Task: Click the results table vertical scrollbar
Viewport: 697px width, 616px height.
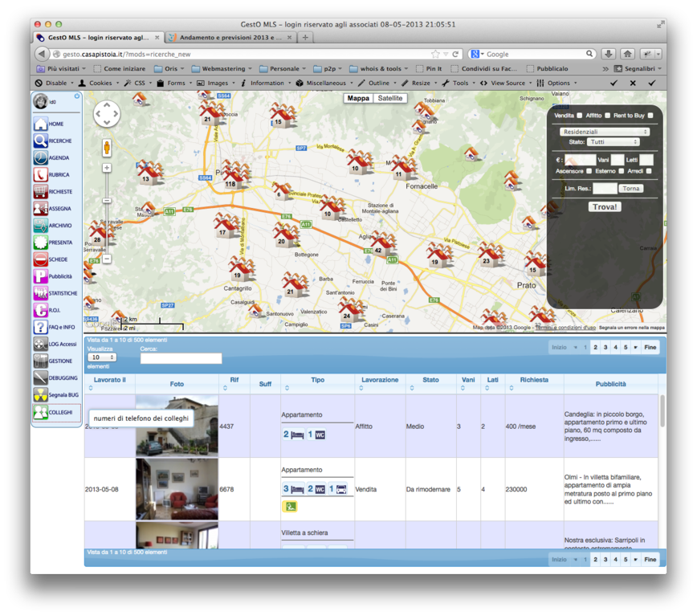Action: [662, 410]
